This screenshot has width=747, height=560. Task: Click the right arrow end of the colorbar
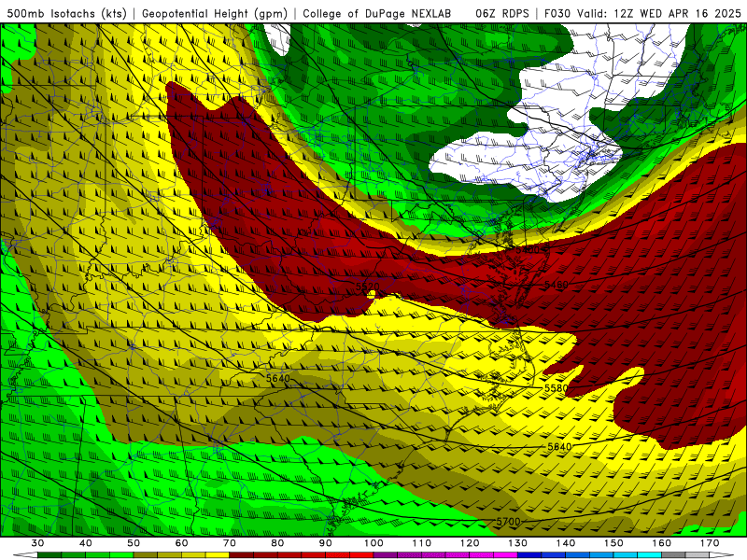(721, 555)
